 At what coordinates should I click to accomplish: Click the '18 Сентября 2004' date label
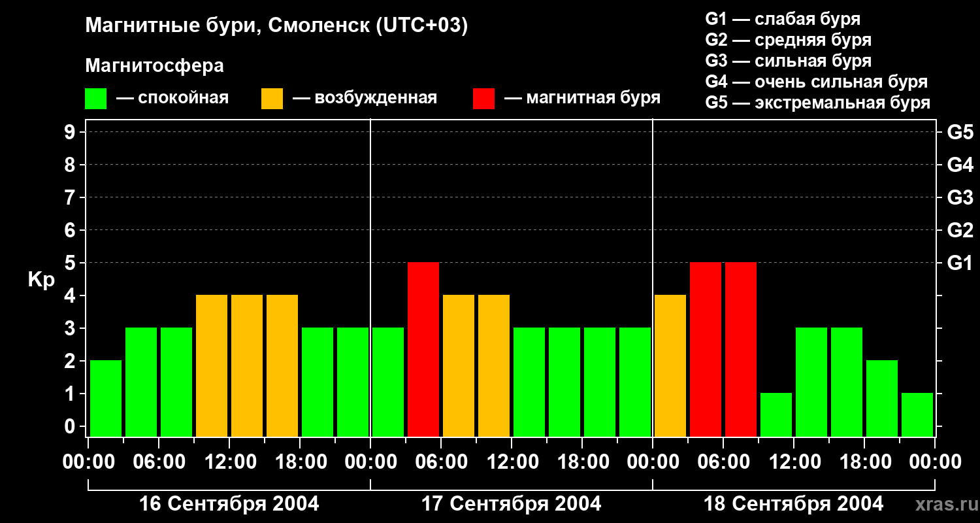pos(793,504)
